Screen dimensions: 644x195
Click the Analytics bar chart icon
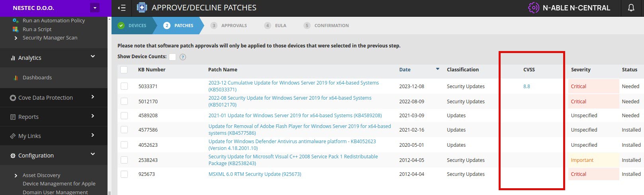coord(13,58)
